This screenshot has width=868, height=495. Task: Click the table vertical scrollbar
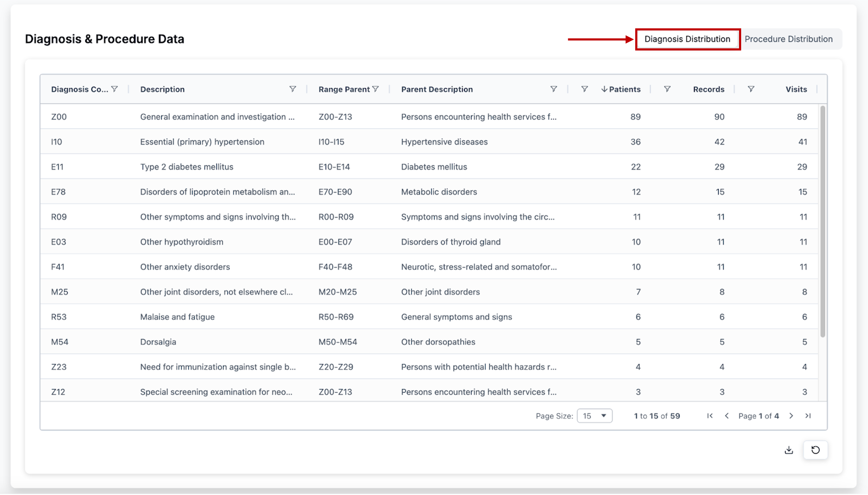coord(822,221)
